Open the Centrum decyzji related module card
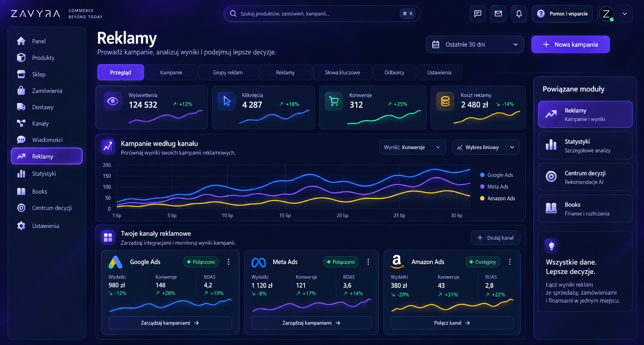This screenshot has height=345, width=644. (x=585, y=177)
